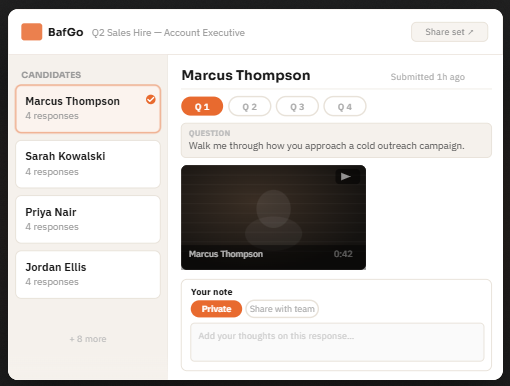This screenshot has height=386, width=510.
Task: Click the question text about cold outreach campaign
Action: 326,146
